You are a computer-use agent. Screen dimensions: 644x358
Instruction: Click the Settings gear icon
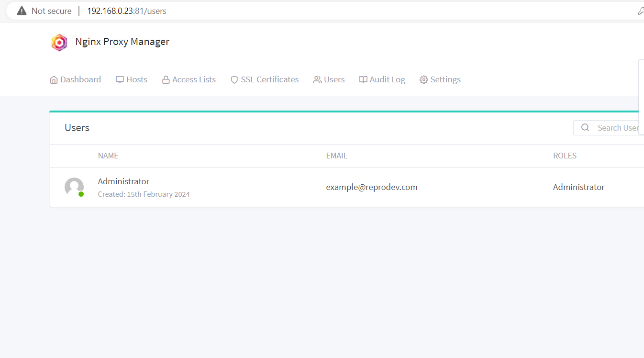(423, 79)
